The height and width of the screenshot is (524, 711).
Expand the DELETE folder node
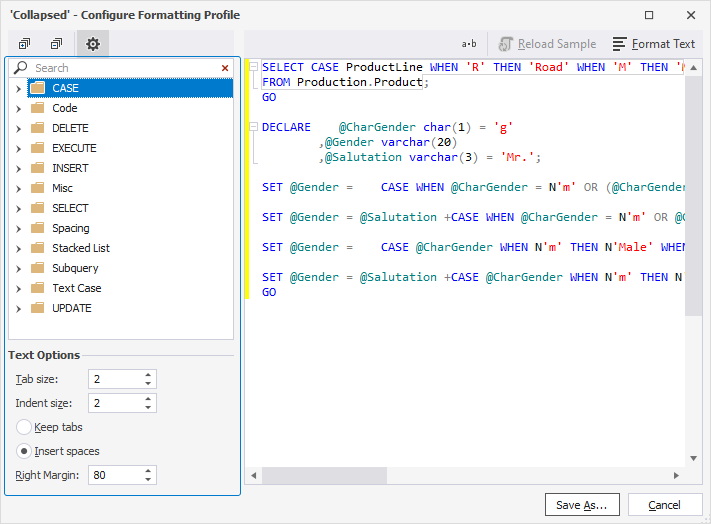click(18, 128)
